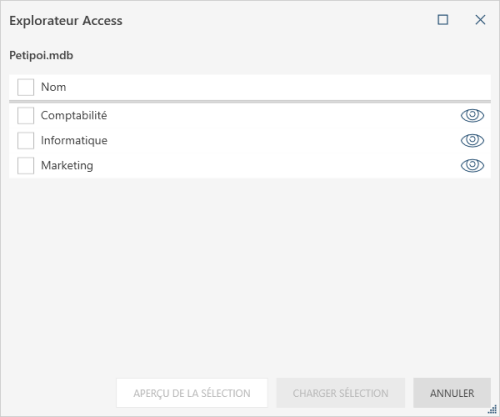Preview the Marketing table with its eye icon
The image size is (500, 417).
click(472, 165)
